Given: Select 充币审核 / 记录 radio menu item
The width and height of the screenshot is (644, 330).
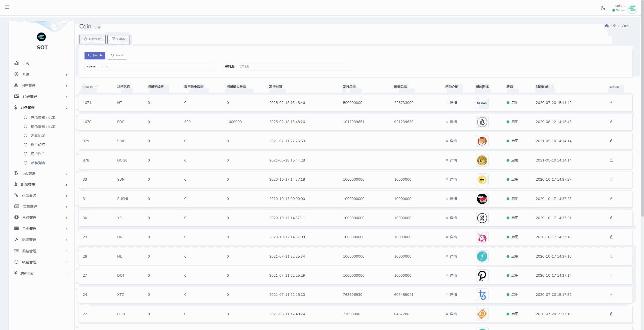Looking at the screenshot, I should [x=43, y=117].
